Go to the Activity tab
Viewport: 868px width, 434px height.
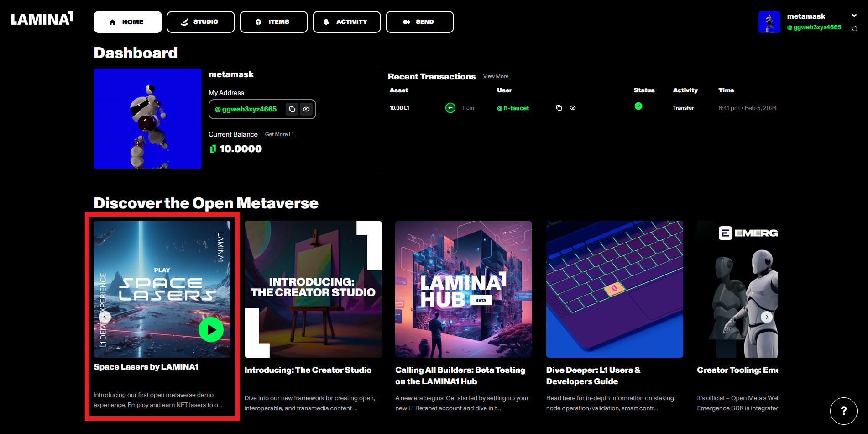coord(346,22)
